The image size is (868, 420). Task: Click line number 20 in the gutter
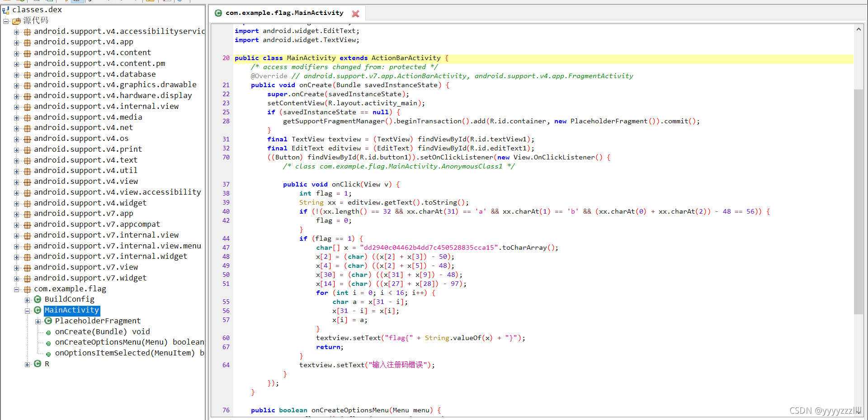226,58
